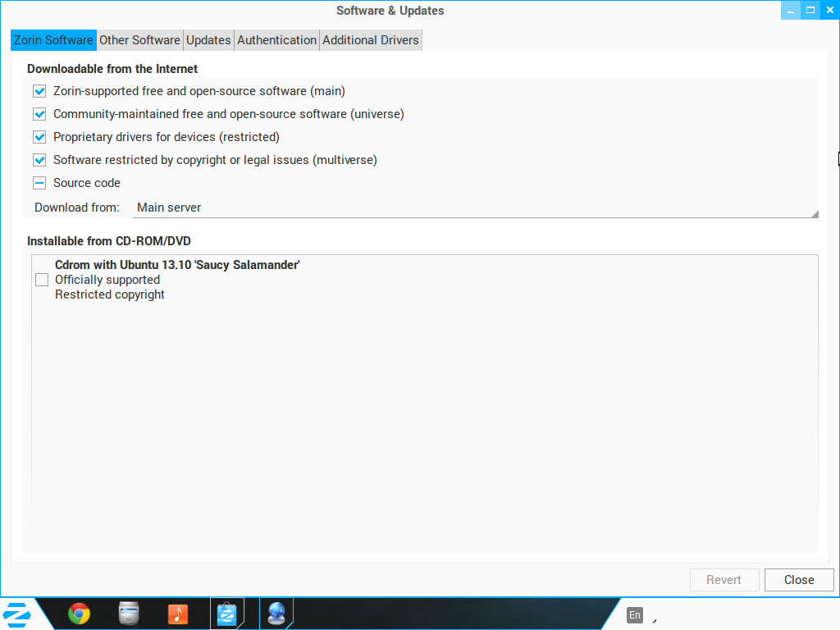Viewport: 840px width, 630px height.
Task: Open the Download from Main server dropdown
Action: click(475, 208)
